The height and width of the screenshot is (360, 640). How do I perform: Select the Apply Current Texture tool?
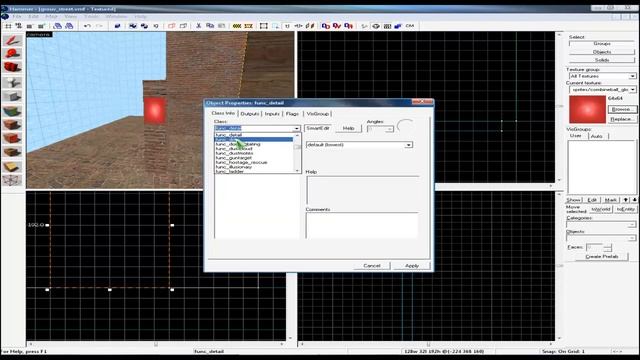point(12,124)
